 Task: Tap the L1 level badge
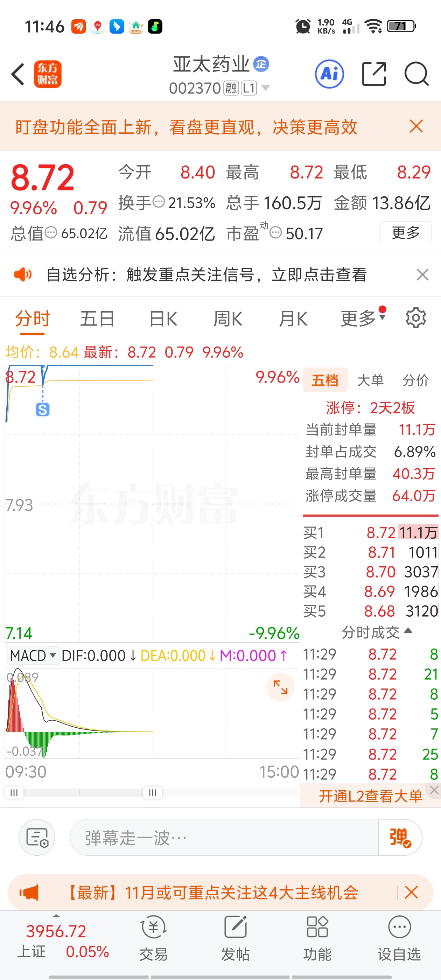tap(249, 88)
